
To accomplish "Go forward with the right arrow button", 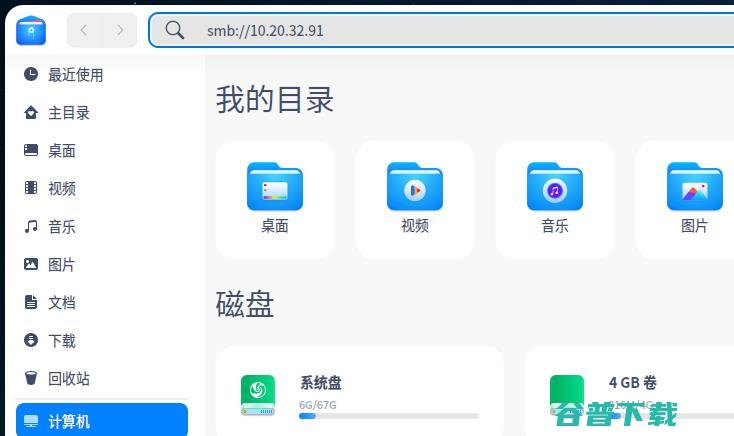I will (x=120, y=30).
